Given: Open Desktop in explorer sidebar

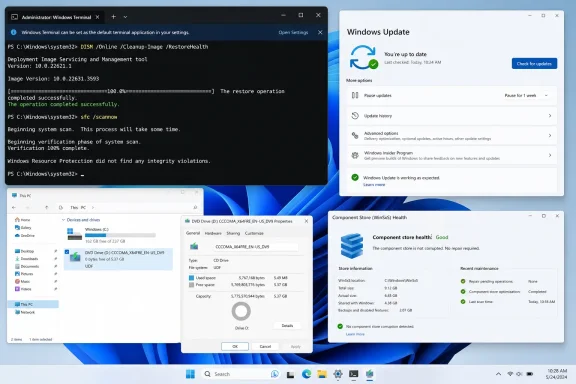Looking at the screenshot, I should [25, 251].
